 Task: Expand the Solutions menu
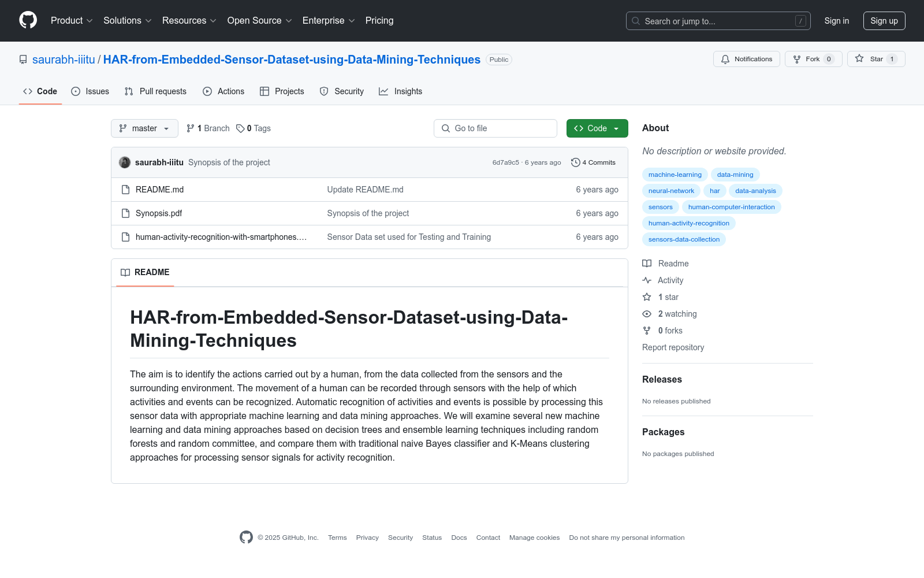click(x=128, y=21)
